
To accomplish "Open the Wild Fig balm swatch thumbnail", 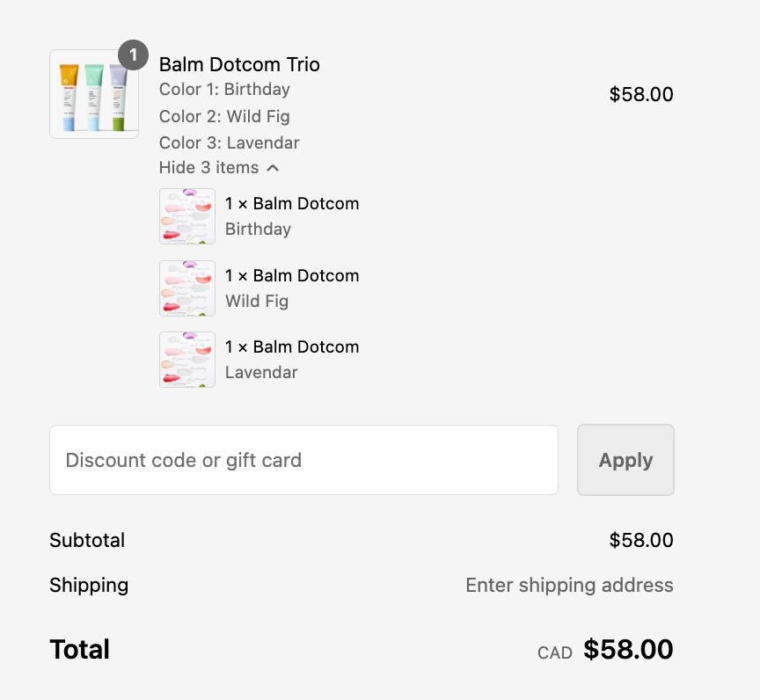I will point(187,288).
